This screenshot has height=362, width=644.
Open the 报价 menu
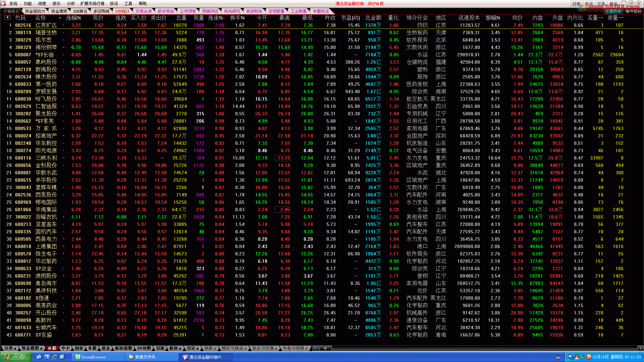coord(56,4)
